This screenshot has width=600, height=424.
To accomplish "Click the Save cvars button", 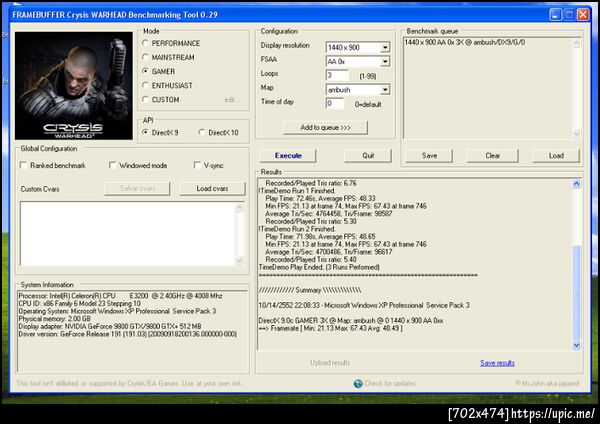I will pos(137,189).
